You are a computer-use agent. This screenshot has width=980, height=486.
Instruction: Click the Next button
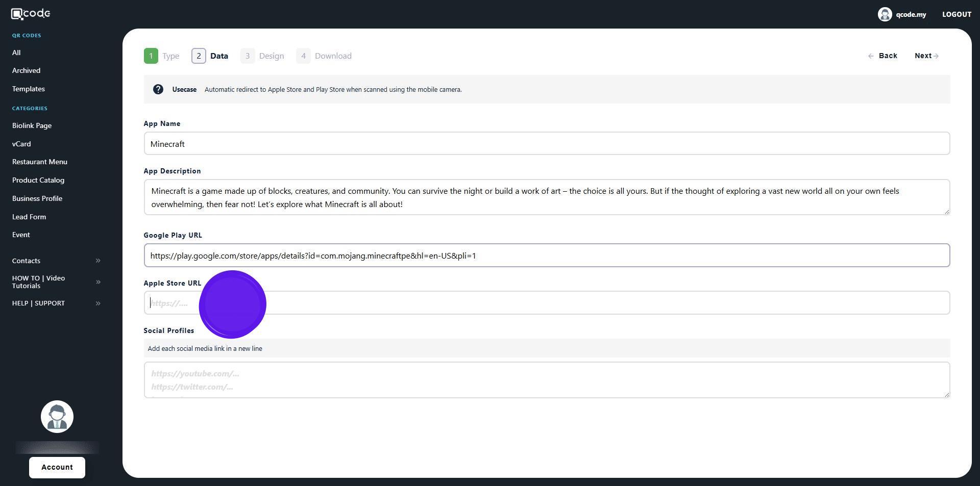point(926,56)
